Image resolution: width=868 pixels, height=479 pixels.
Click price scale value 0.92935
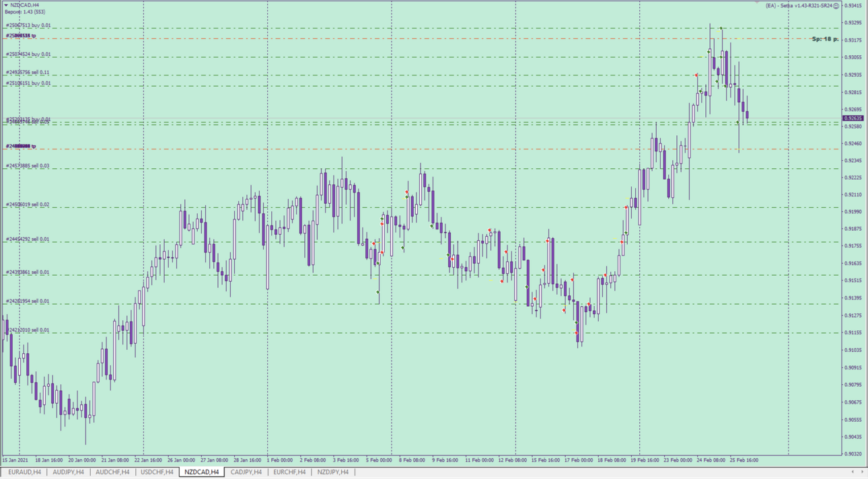[853, 75]
